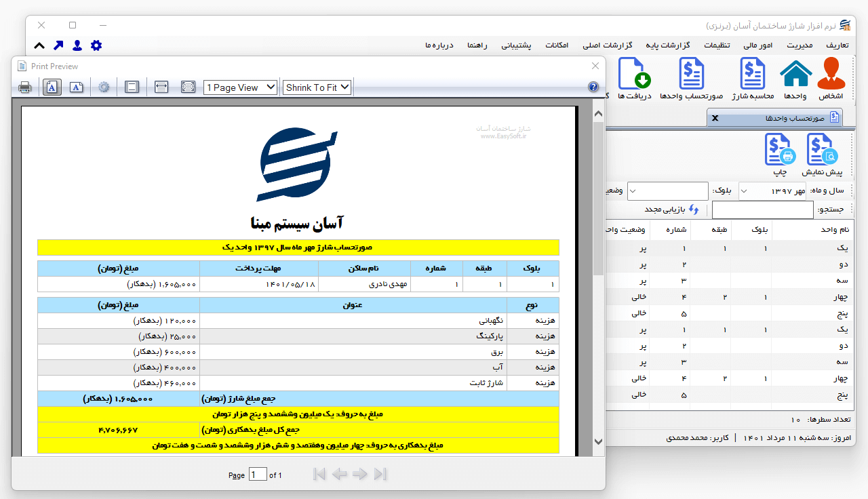This screenshot has height=499, width=868.
Task: Click the مهدی نادری cell in preview
Action: tap(365, 284)
